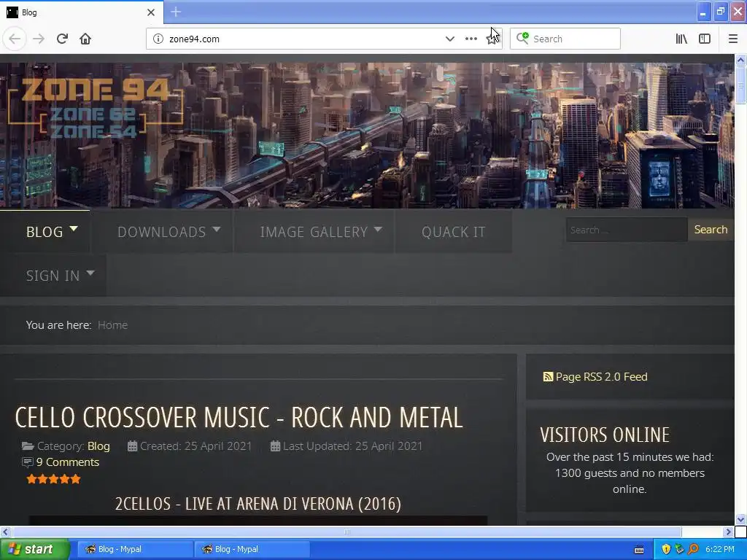Screen dimensions: 747x560
Task: Open the browser home page icon
Action: [x=85, y=39]
